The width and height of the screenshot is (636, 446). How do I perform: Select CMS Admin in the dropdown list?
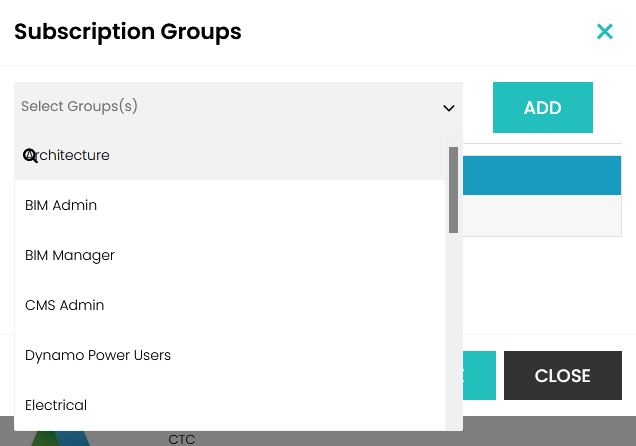click(230, 305)
